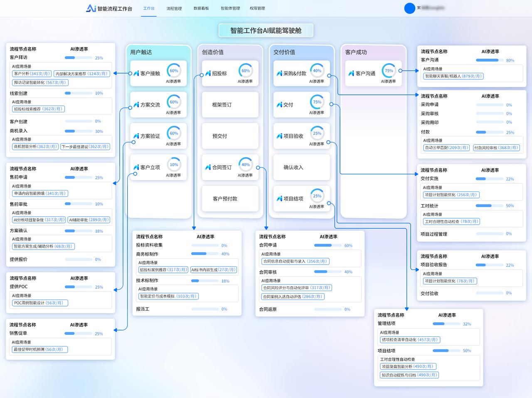Open the 权限管理 tab
This screenshot has width=532, height=398.
pyautogui.click(x=257, y=8)
